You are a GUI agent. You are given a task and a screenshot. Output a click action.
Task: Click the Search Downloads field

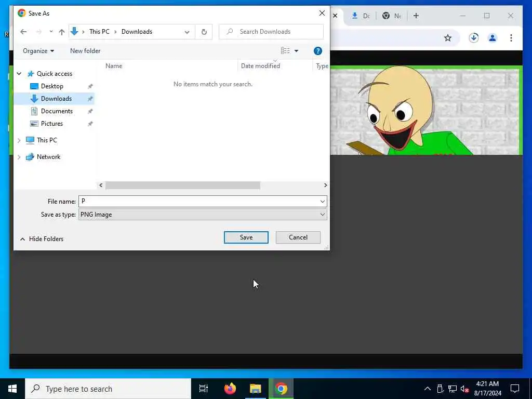(x=271, y=32)
